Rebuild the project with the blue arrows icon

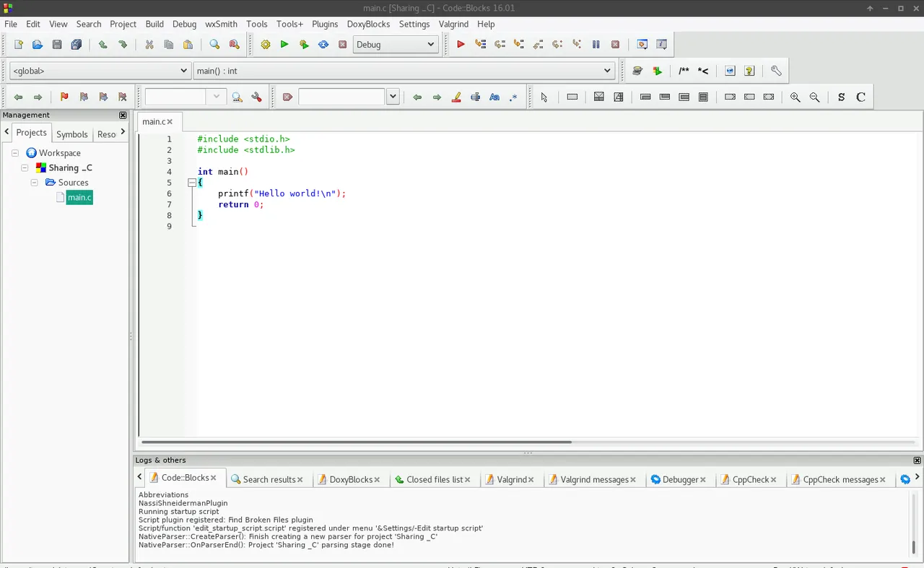[323, 45]
